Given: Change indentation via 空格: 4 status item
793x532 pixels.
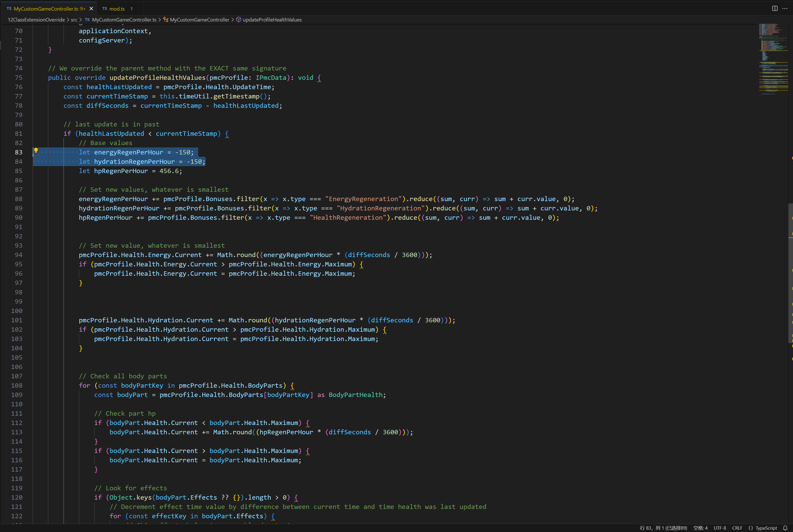Looking at the screenshot, I should (700, 528).
